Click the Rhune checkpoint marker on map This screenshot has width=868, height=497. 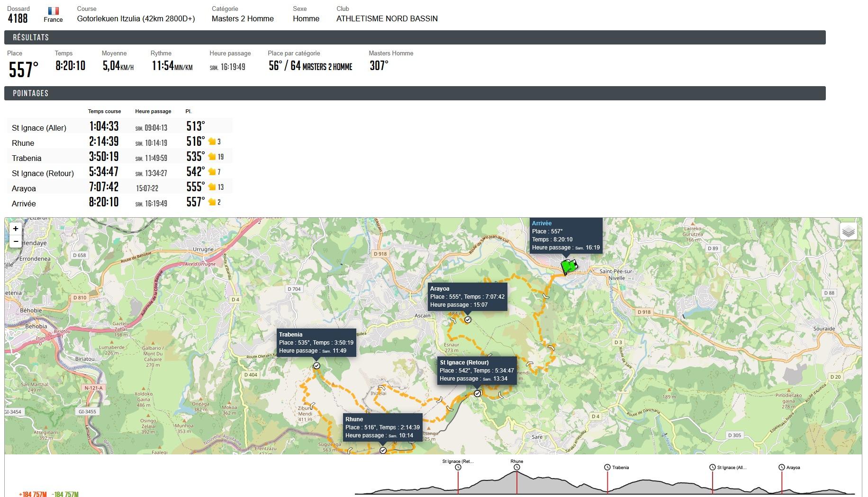point(383,451)
